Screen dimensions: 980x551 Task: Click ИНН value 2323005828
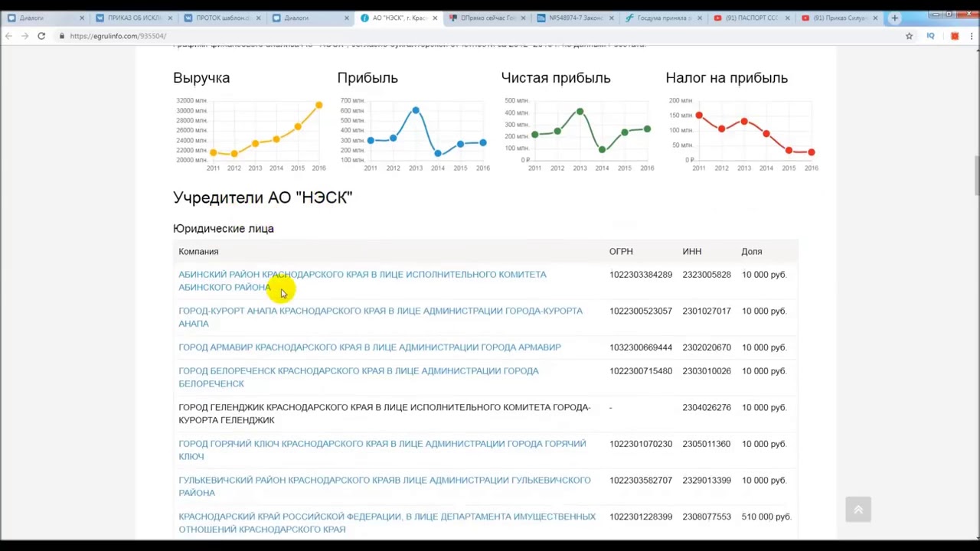tap(707, 275)
